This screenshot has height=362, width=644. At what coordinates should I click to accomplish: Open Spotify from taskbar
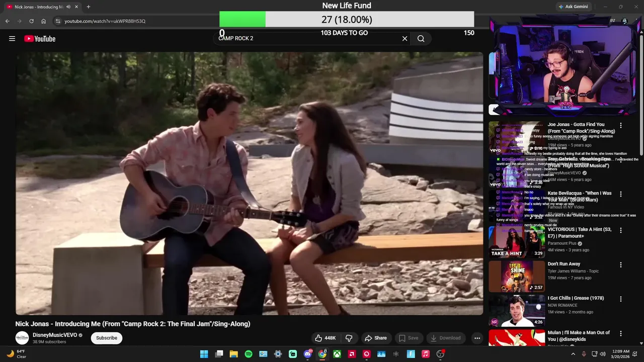(x=249, y=354)
